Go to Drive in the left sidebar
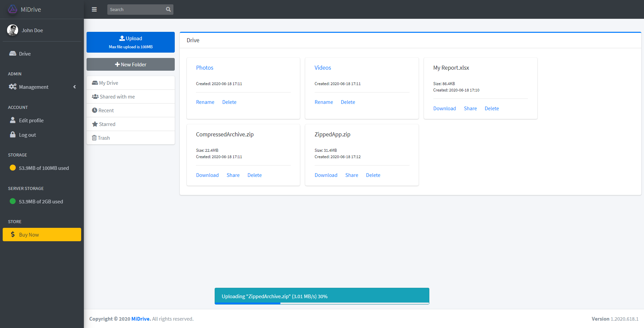Image resolution: width=644 pixels, height=328 pixels. [x=42, y=54]
